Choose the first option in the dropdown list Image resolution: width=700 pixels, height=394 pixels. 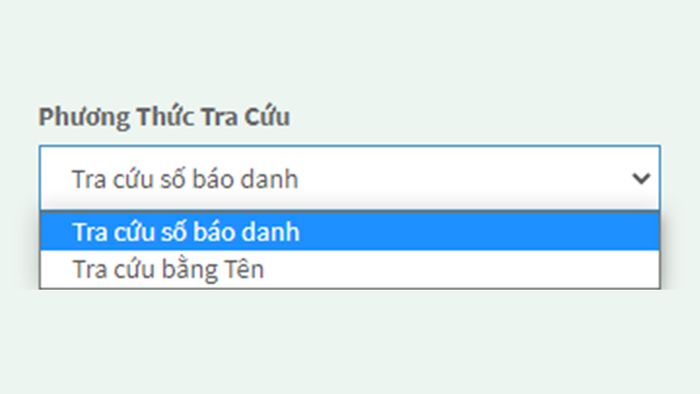350,232
